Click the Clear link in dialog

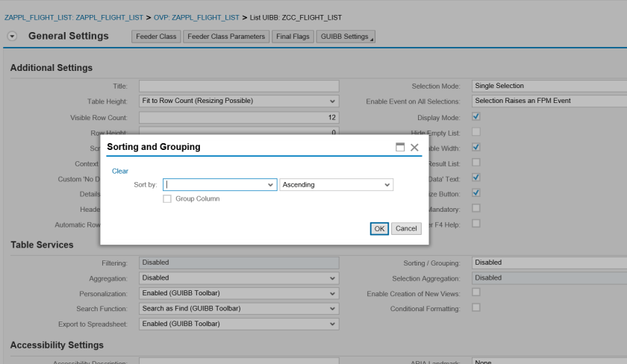coord(119,171)
